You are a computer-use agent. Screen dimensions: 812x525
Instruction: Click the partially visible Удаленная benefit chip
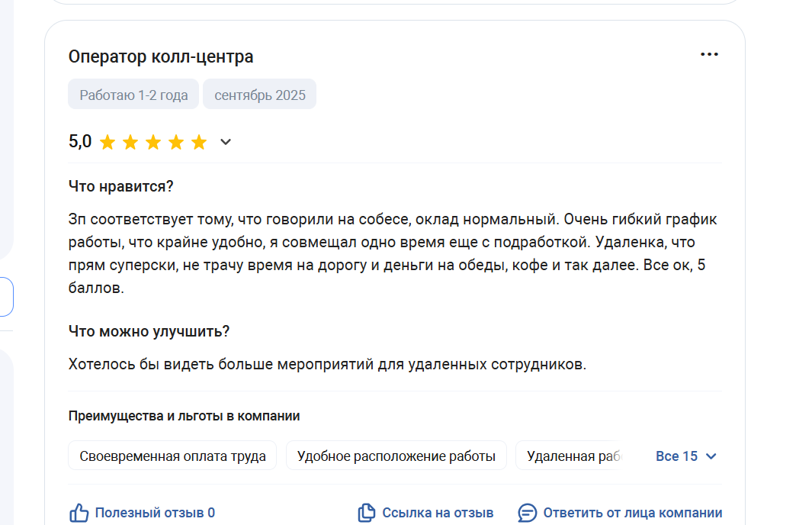[x=570, y=456]
